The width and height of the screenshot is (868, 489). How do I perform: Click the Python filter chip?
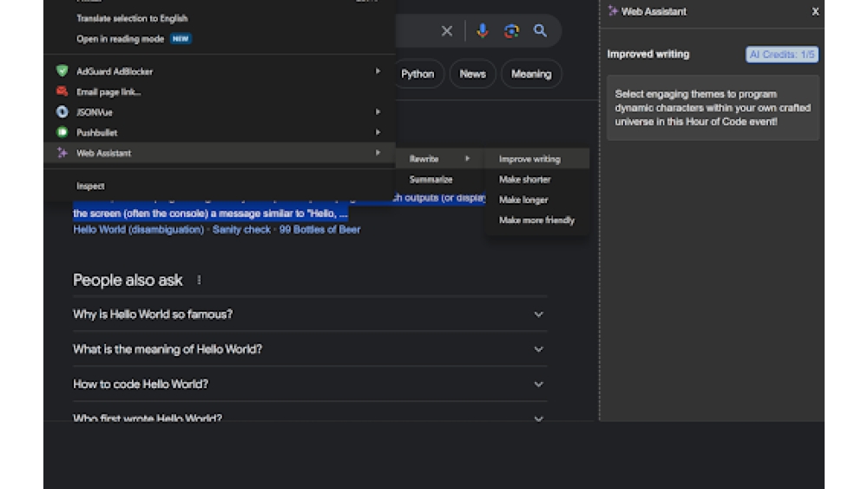(418, 74)
